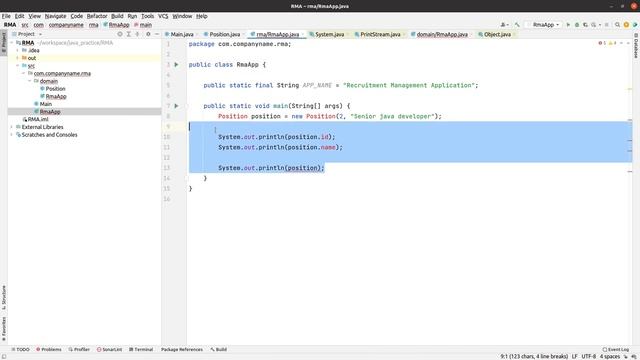Click LF line separator in status bar
The image size is (640, 360).
click(574, 356)
